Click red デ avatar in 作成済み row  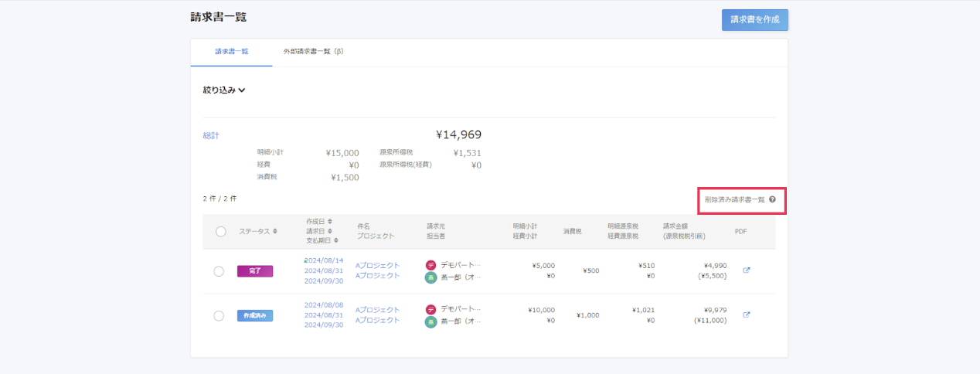pos(430,309)
